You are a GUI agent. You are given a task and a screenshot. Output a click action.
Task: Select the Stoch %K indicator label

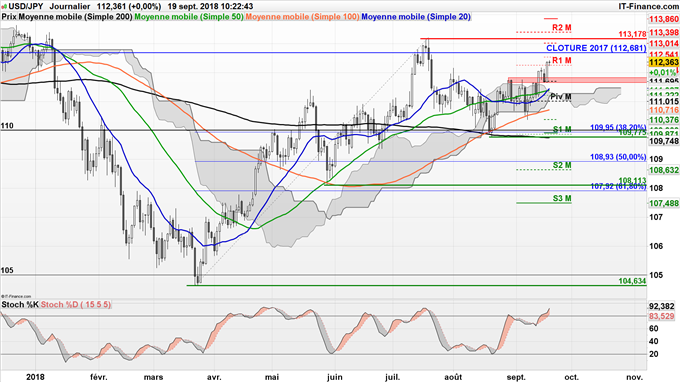point(20,305)
